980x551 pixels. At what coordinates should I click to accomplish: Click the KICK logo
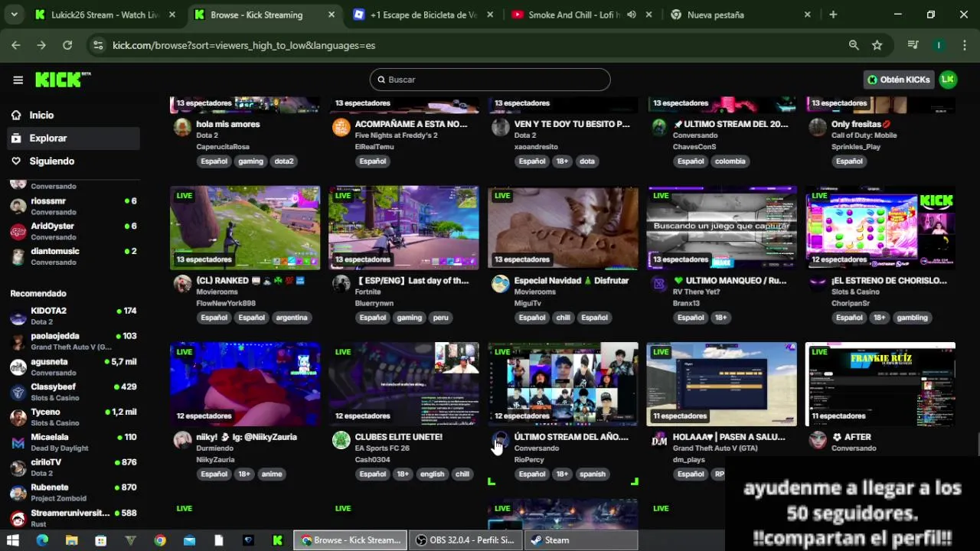63,79
